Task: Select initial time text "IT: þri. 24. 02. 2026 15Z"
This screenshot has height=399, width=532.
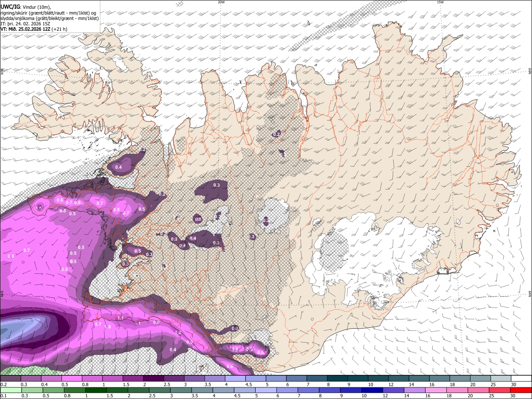Action: click(x=25, y=24)
